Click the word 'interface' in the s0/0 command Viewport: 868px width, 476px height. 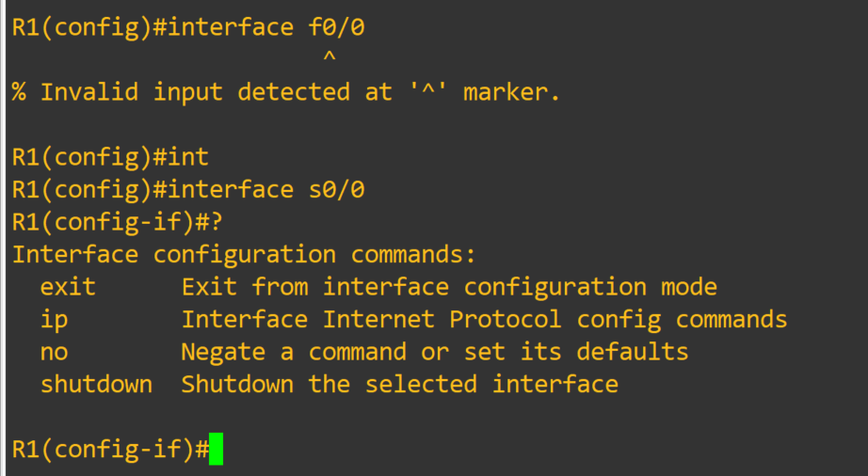pyautogui.click(x=231, y=190)
